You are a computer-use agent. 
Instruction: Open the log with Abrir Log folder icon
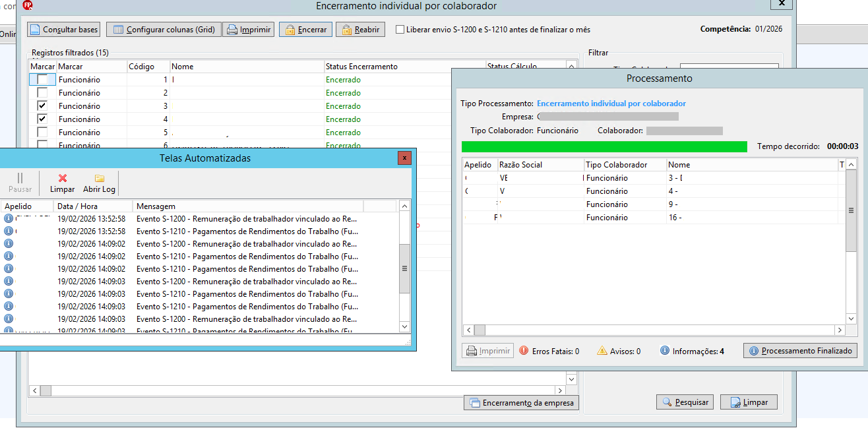pyautogui.click(x=99, y=183)
